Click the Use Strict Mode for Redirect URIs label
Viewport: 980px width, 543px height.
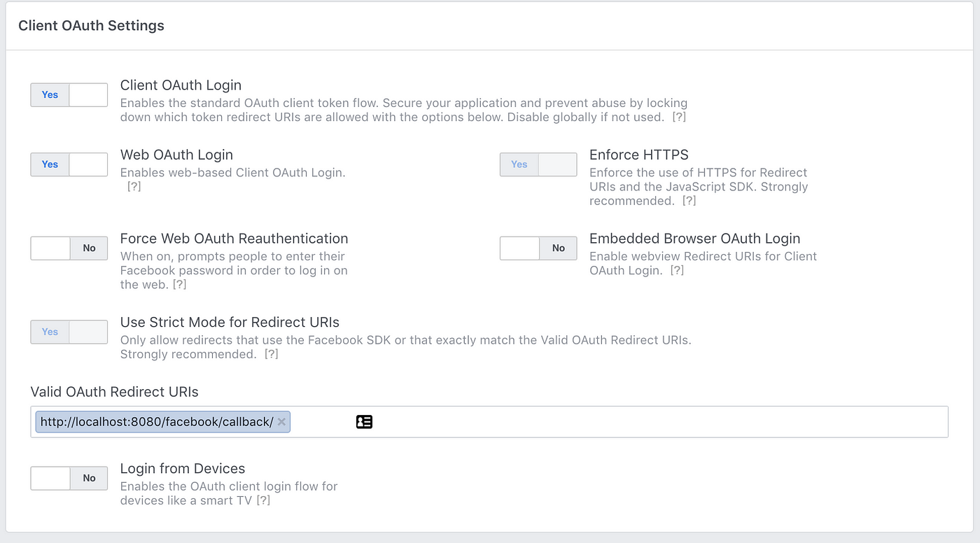click(230, 323)
